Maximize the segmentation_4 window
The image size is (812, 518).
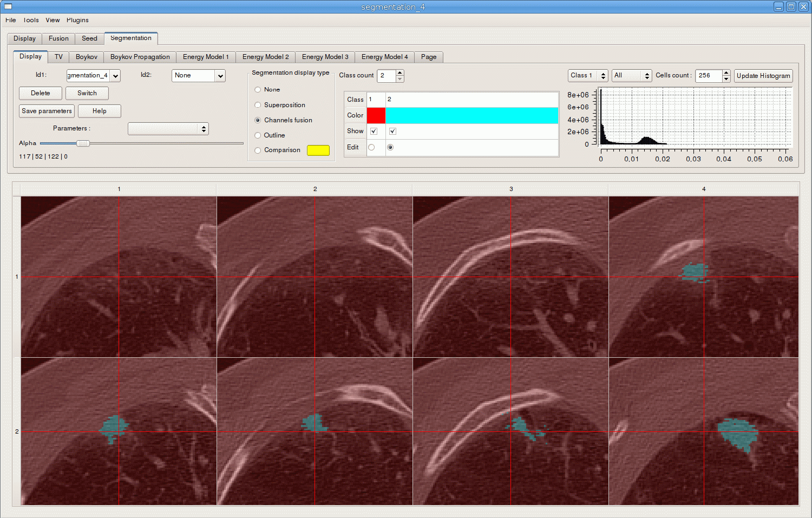(791, 6)
